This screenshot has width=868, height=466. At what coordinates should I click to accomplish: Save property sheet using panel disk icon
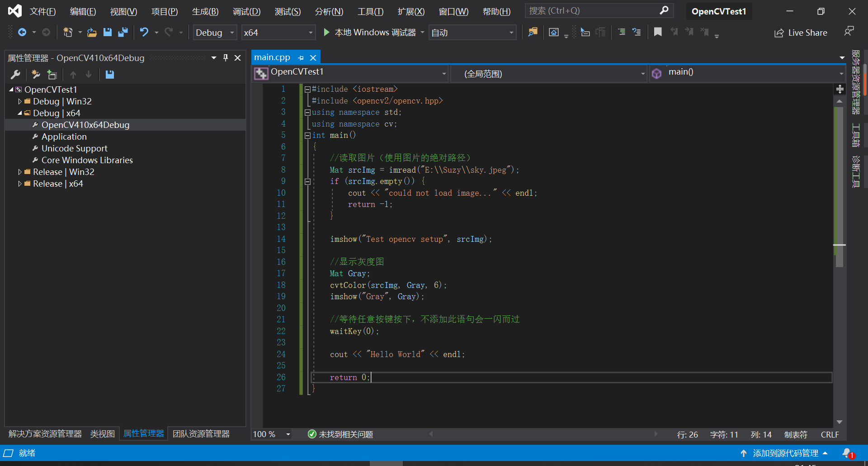(x=110, y=75)
